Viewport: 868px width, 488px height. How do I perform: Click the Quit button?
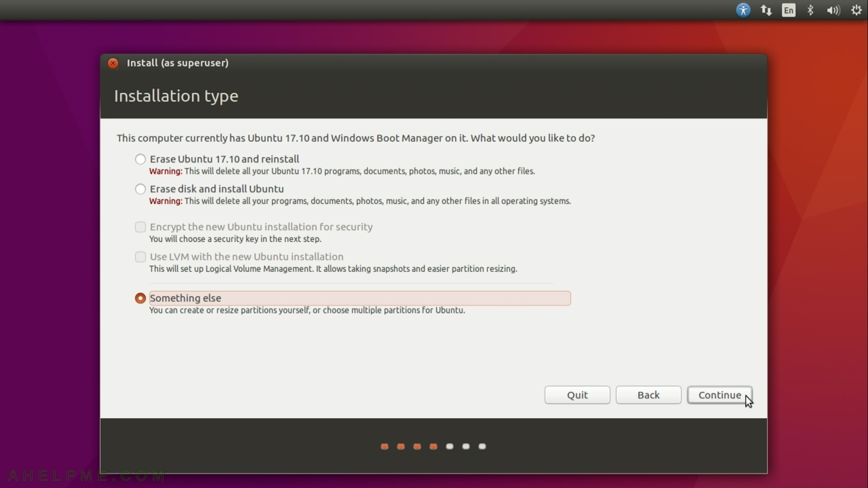tap(577, 395)
